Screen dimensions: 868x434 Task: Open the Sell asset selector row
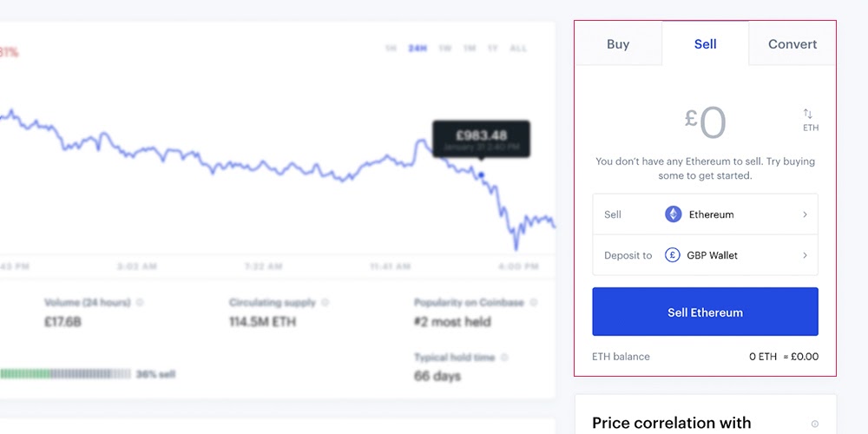705,214
